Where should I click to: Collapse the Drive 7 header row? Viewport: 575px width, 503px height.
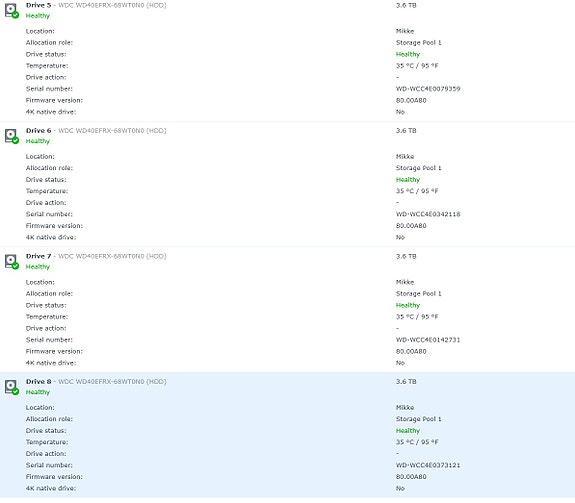(x=288, y=261)
